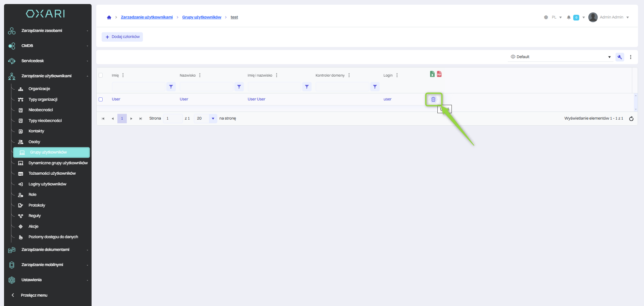Viewport: 644px width, 306px height.
Task: Expand the items per page dropdown
Action: click(x=213, y=119)
